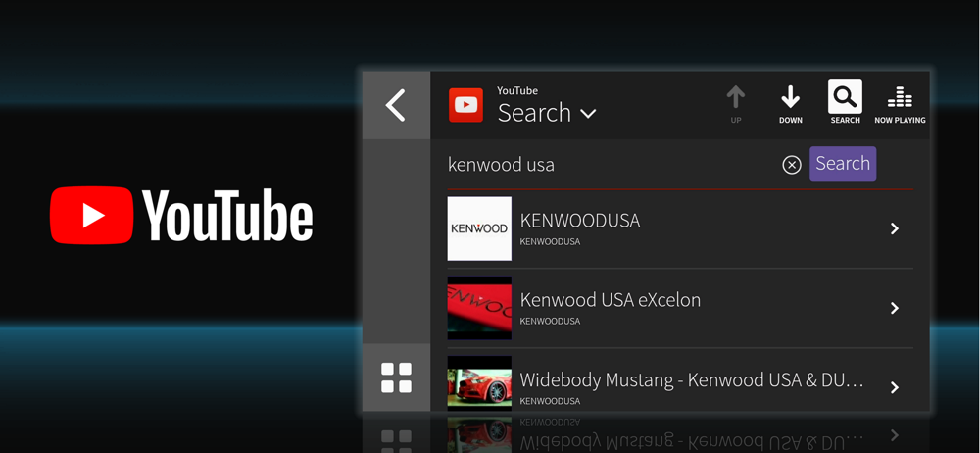This screenshot has height=453, width=980.
Task: Expand the KENWOODUSA row chevron
Action: click(x=895, y=229)
